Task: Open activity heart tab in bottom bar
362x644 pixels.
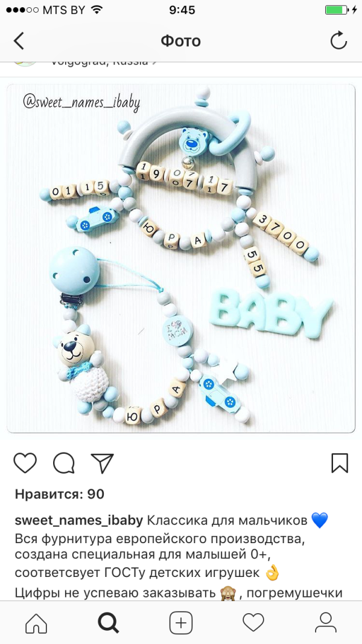Action: (x=253, y=623)
